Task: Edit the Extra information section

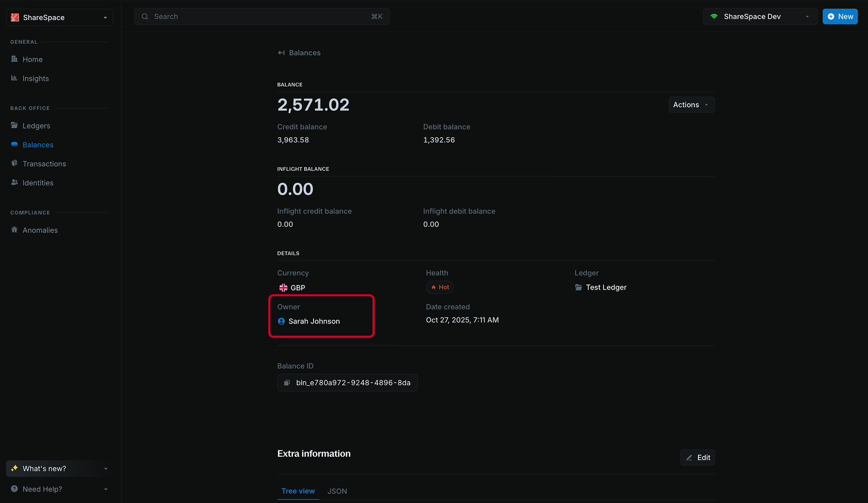Action: (697, 457)
